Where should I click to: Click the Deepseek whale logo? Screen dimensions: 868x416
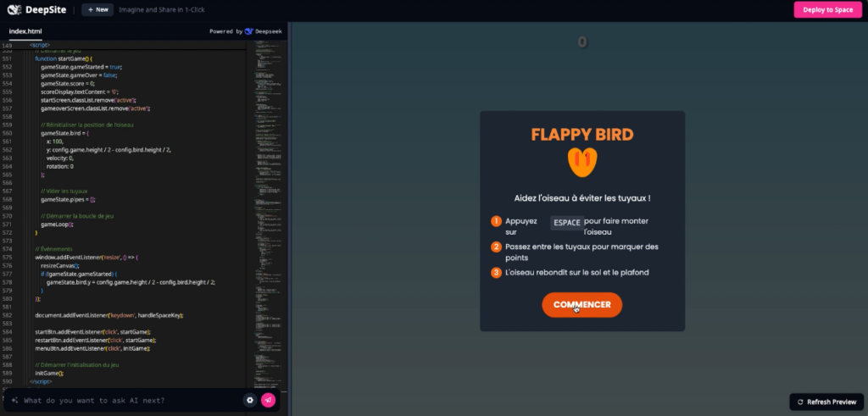pyautogui.click(x=248, y=31)
